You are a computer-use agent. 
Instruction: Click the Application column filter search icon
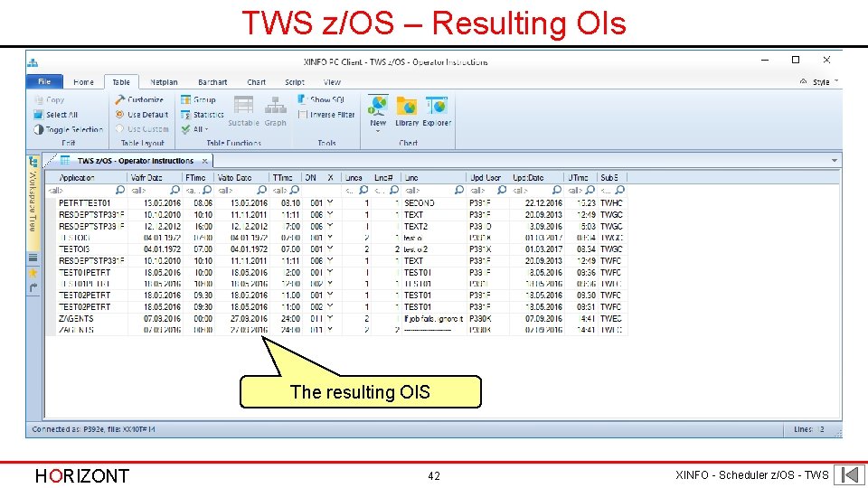pos(119,191)
